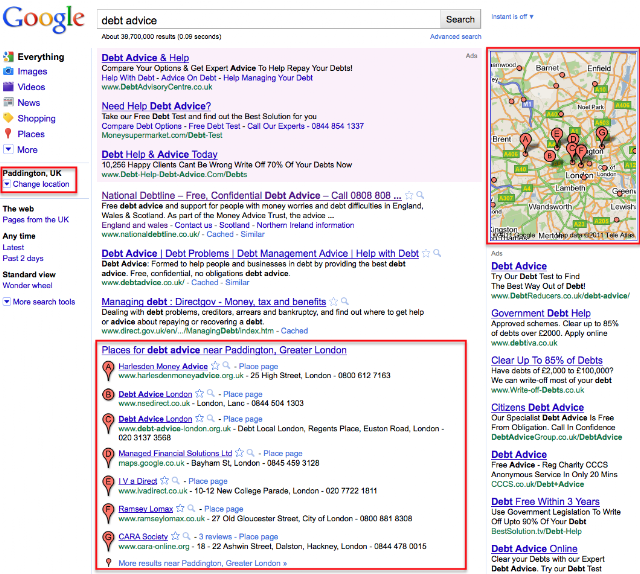
Task: Open the London map thumbnail
Action: click(x=563, y=146)
